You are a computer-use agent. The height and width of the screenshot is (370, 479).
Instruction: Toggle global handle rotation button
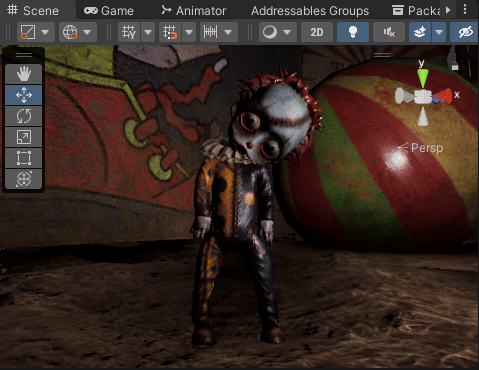tap(70, 32)
